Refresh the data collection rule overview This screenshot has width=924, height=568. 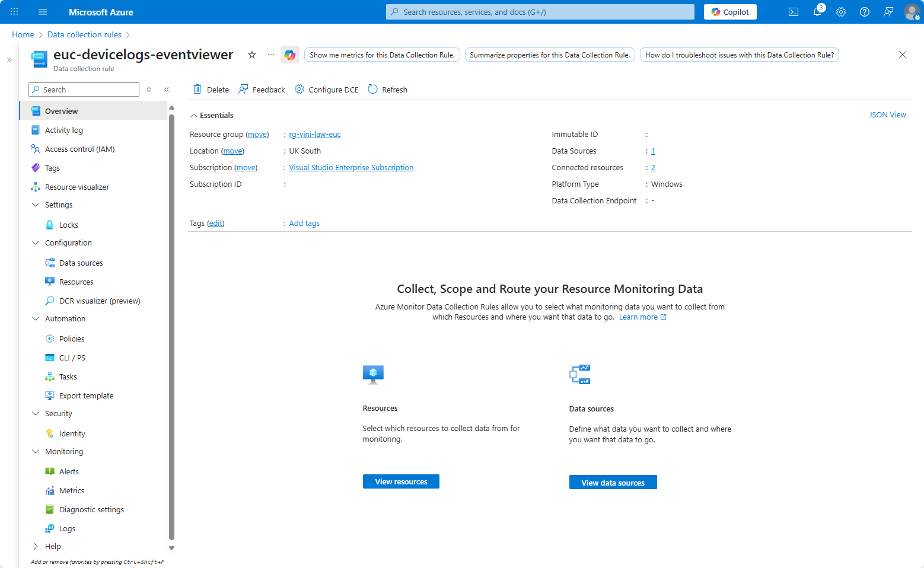387,90
